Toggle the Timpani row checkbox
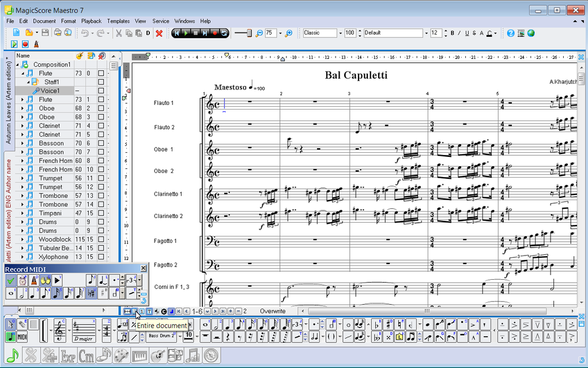This screenshot has height=368, width=588. click(x=101, y=213)
